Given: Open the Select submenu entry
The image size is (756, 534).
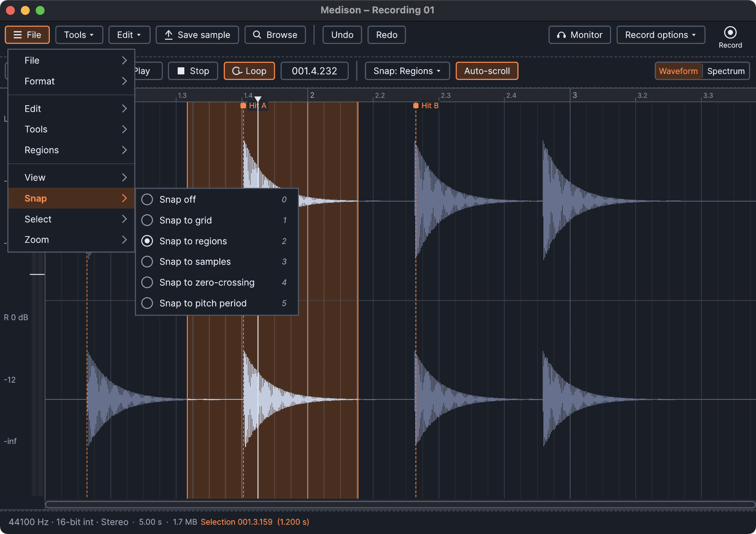Looking at the screenshot, I should 71,219.
